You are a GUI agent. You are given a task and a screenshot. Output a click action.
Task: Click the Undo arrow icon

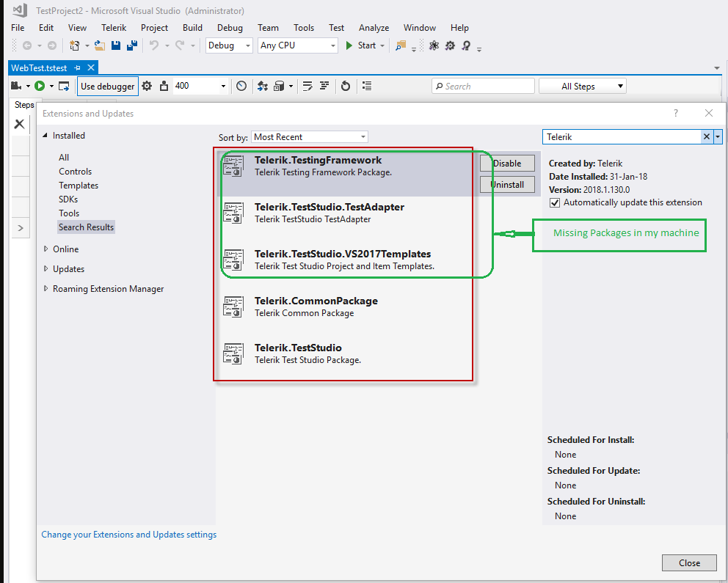(154, 45)
